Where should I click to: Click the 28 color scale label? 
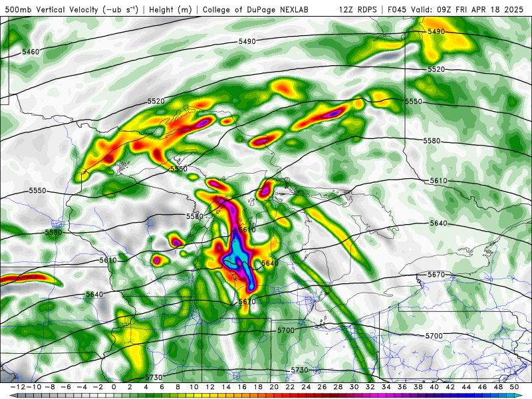coord(338,387)
